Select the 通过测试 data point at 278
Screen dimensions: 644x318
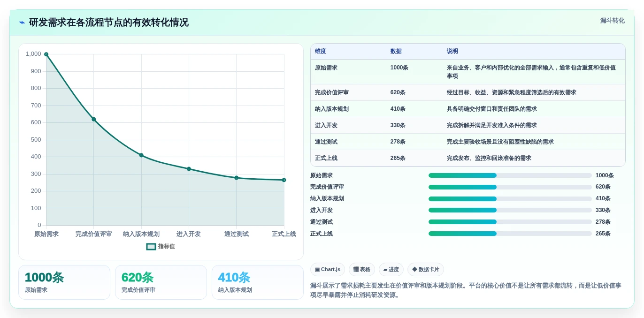(237, 178)
